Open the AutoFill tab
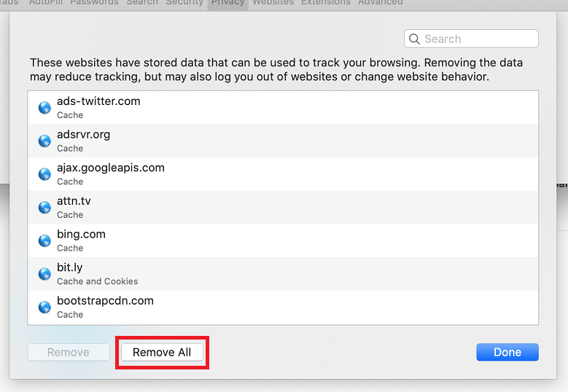This screenshot has width=568, height=392. 47,3
